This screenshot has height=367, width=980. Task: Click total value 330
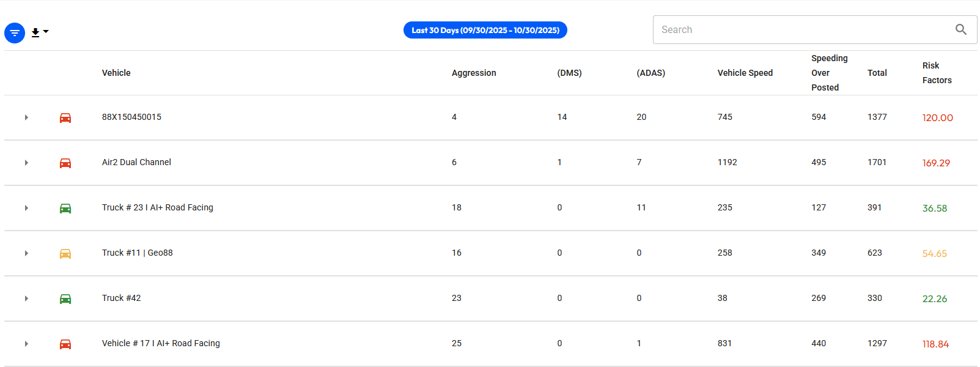pos(875,298)
